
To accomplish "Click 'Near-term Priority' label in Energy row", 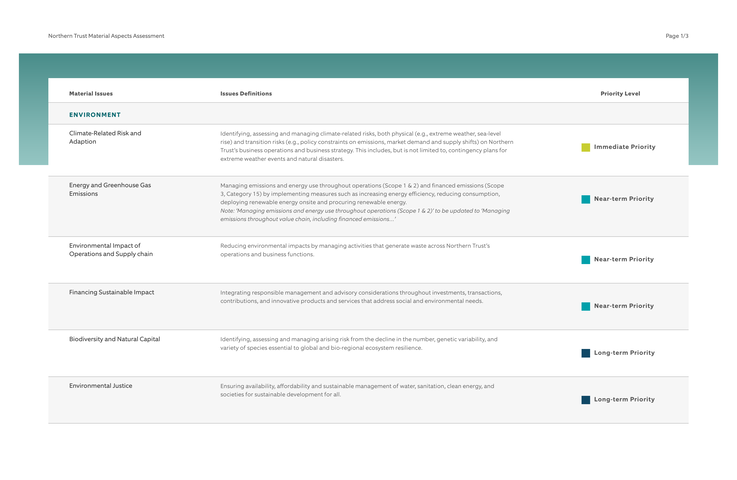I will [x=624, y=199].
